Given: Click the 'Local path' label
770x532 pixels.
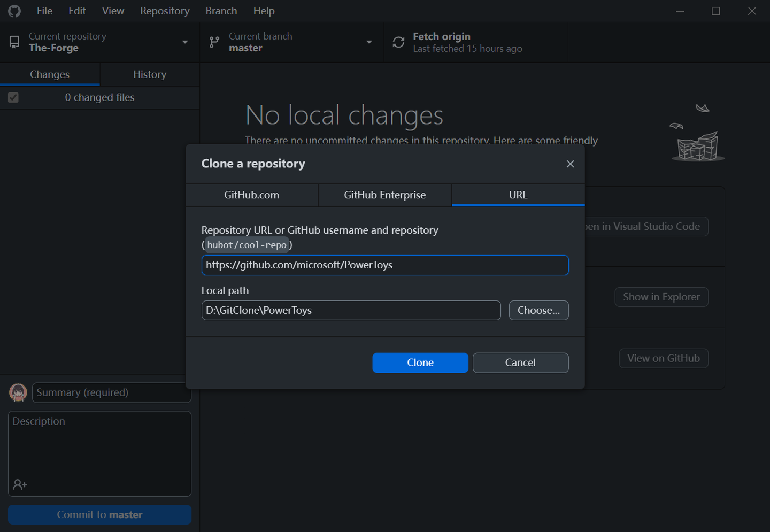Looking at the screenshot, I should point(225,290).
